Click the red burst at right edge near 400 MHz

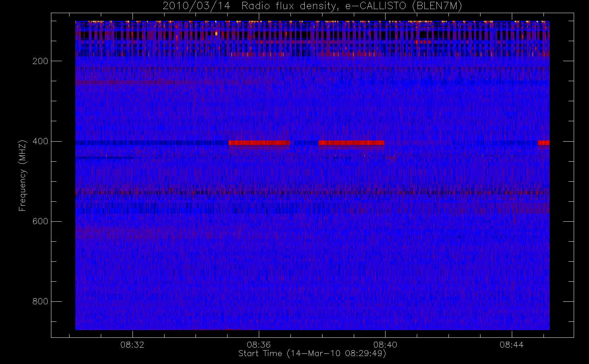544,143
